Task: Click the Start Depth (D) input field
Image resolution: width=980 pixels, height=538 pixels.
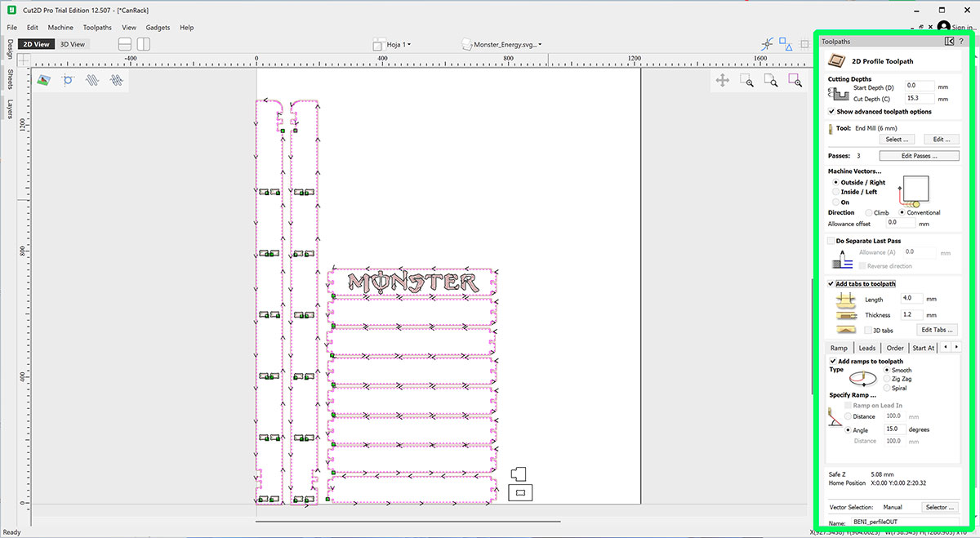Action: click(x=920, y=86)
